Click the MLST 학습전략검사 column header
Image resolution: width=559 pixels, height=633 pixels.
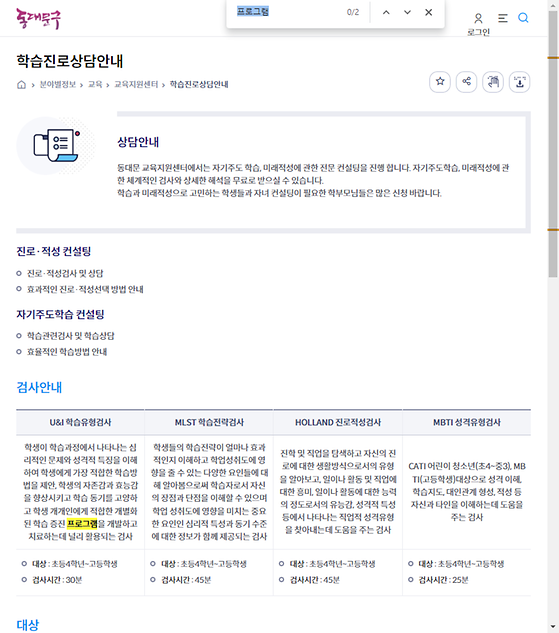tap(209, 422)
